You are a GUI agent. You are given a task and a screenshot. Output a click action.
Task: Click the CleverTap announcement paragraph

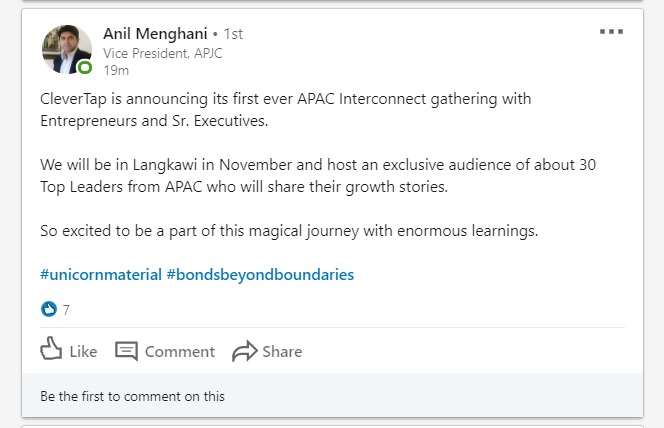(x=285, y=110)
